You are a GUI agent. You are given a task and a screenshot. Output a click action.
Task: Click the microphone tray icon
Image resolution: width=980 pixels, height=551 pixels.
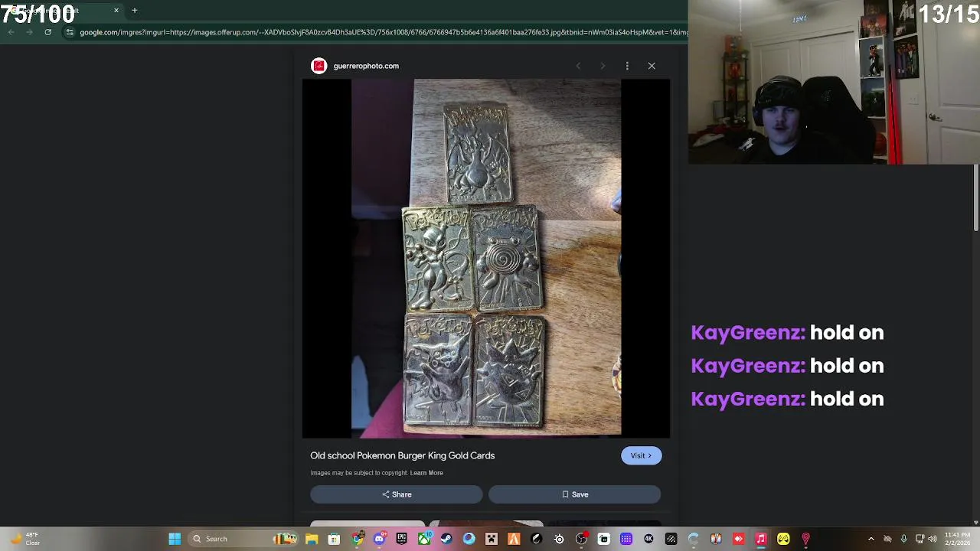pyautogui.click(x=903, y=539)
